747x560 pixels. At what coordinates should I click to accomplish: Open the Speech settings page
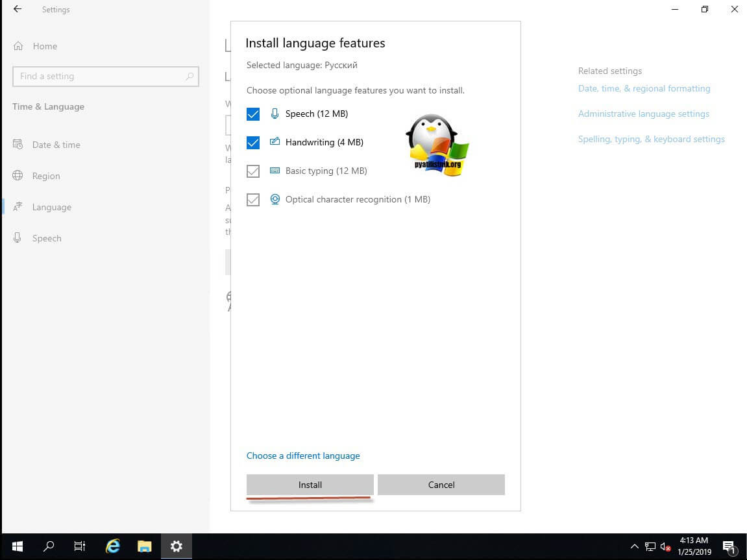pos(46,238)
